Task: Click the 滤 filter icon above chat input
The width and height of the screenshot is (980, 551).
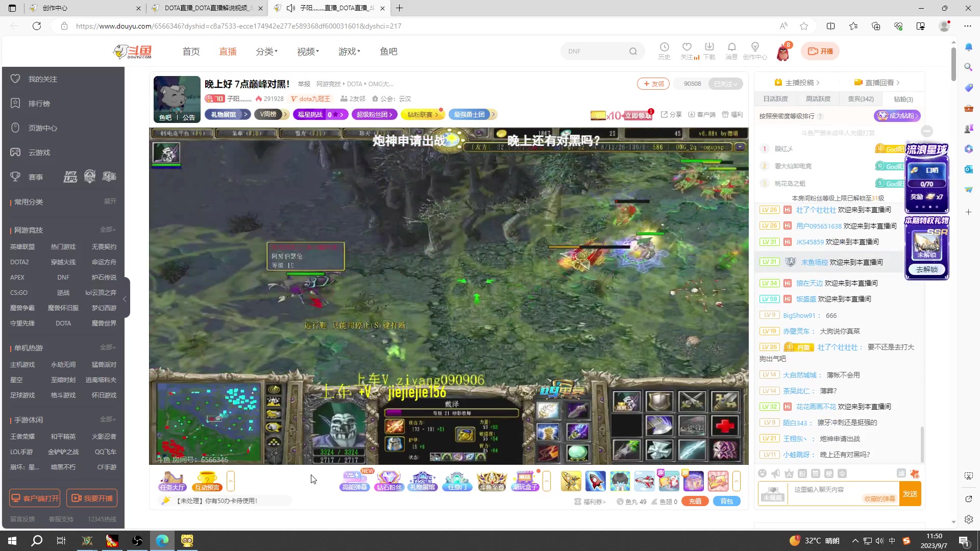Action: (x=901, y=473)
